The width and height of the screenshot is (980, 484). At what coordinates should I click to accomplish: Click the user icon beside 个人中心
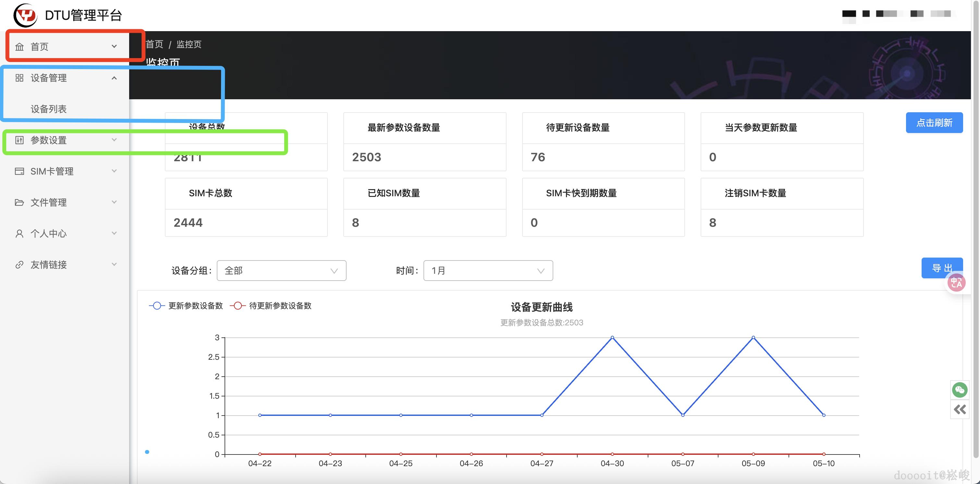(x=19, y=233)
